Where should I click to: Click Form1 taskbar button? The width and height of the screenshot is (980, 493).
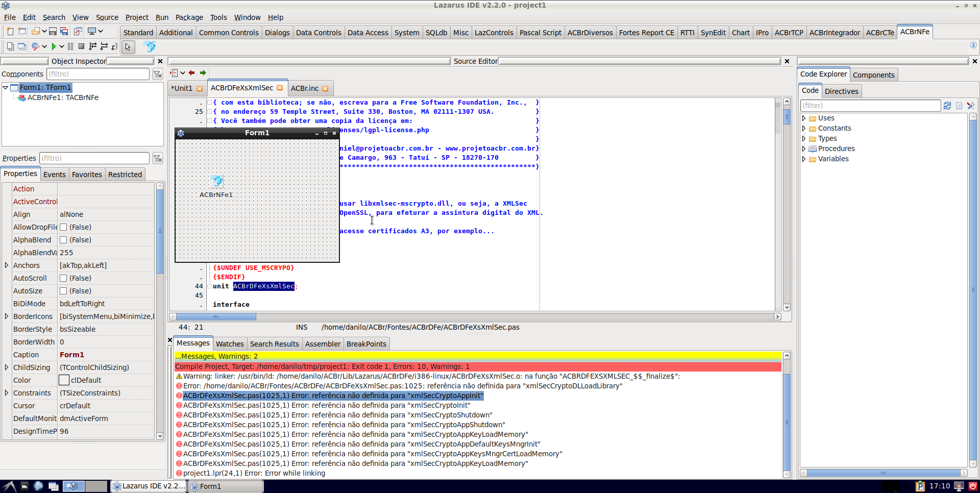coord(226,486)
